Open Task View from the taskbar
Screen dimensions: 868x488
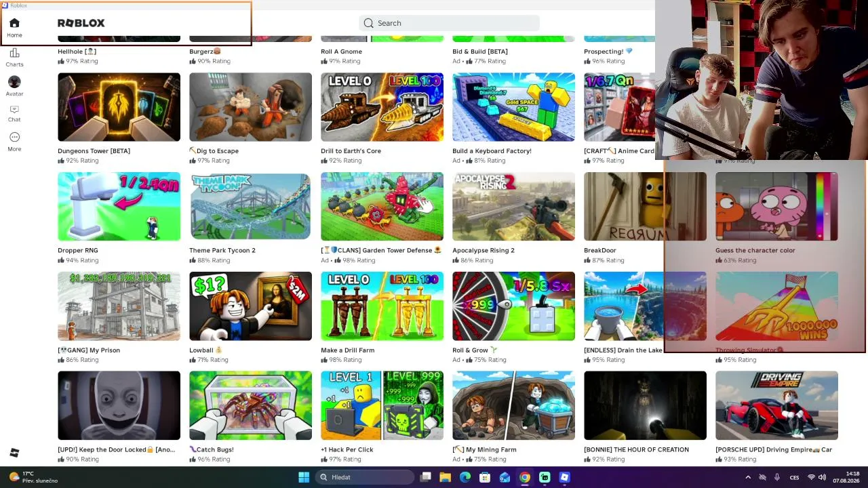[425, 477]
